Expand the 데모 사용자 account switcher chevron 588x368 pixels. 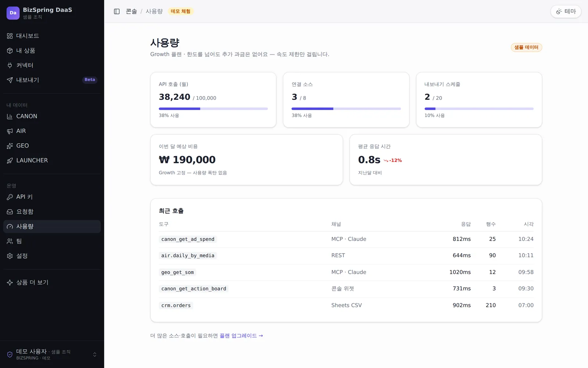pyautogui.click(x=94, y=354)
